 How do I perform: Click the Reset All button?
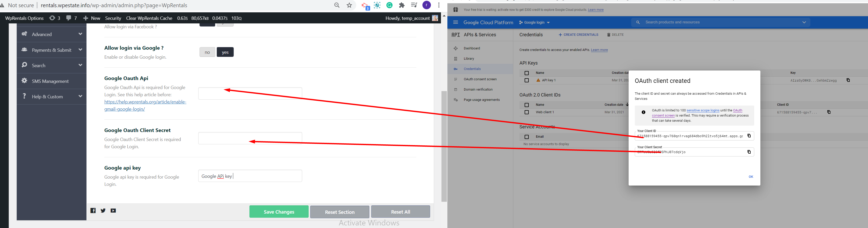[401, 212]
